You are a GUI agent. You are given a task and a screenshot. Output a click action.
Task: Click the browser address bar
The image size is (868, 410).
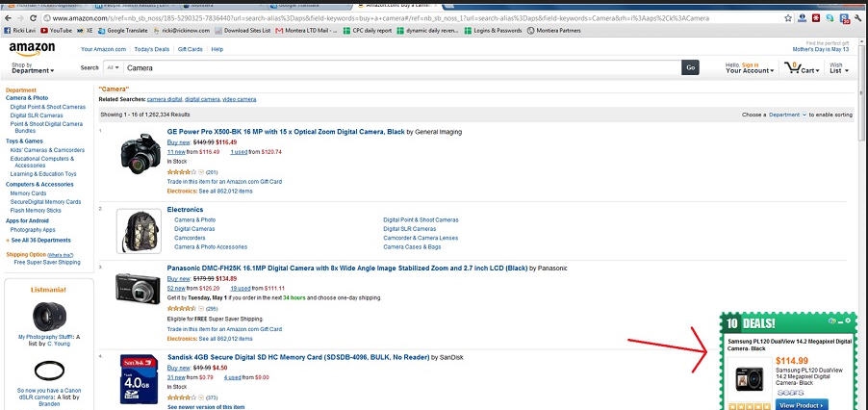coord(413,18)
